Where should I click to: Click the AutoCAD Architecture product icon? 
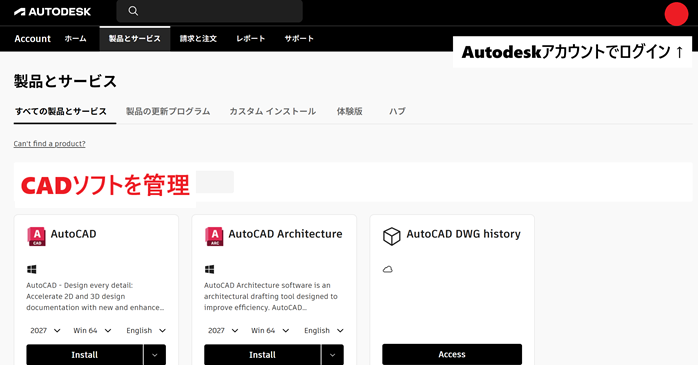click(x=214, y=236)
